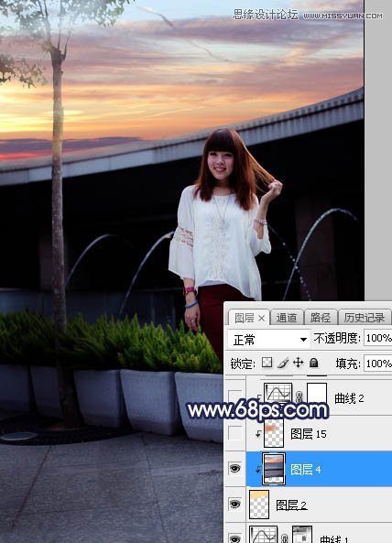392x543 pixels.
Task: Click the chain link icon on 曲线 2
Action: (x=299, y=396)
